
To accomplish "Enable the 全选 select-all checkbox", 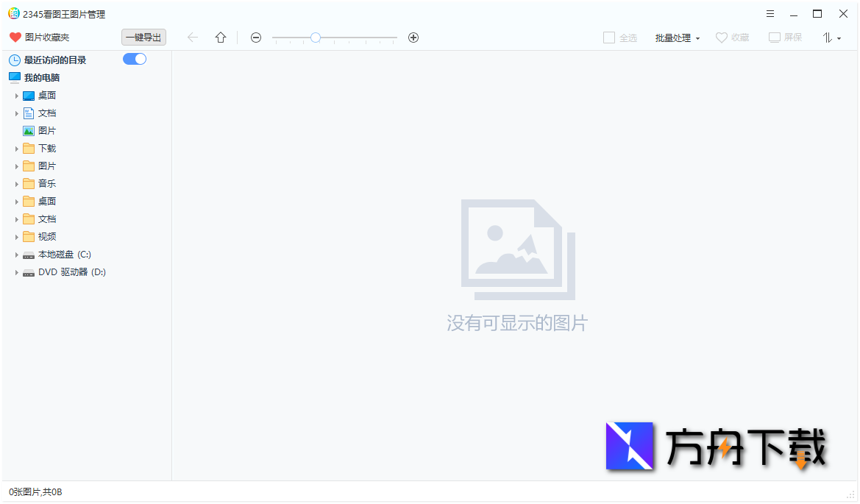I will (x=608, y=37).
